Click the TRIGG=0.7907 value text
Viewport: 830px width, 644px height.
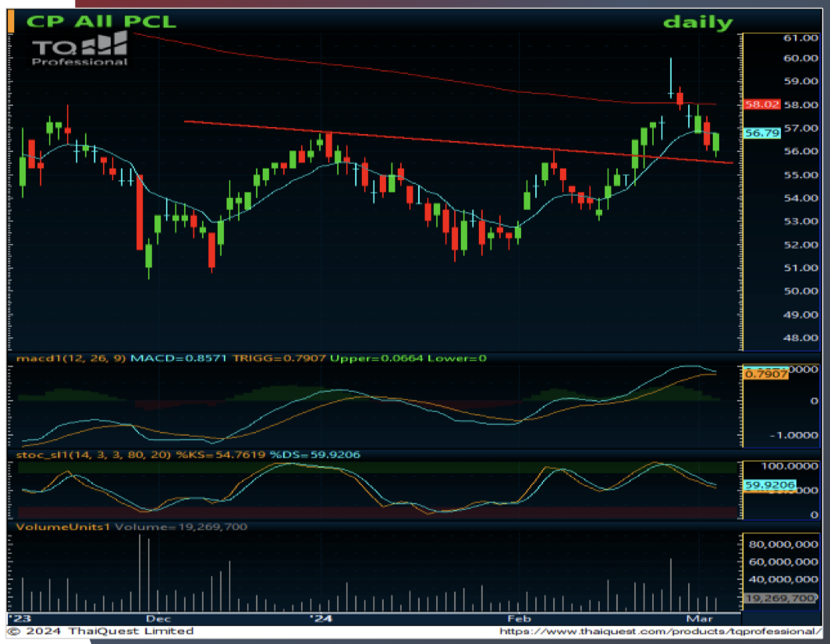click(279, 358)
